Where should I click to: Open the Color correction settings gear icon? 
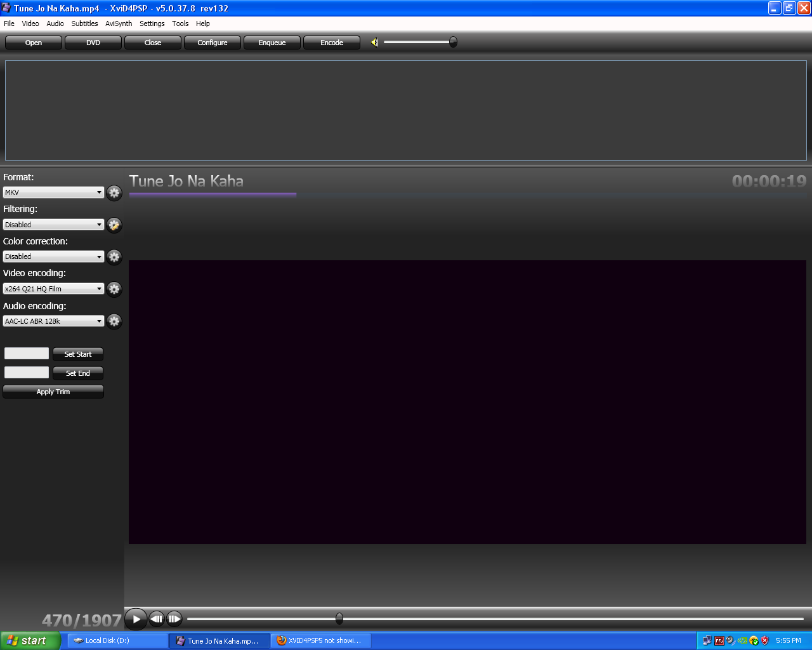tap(114, 256)
